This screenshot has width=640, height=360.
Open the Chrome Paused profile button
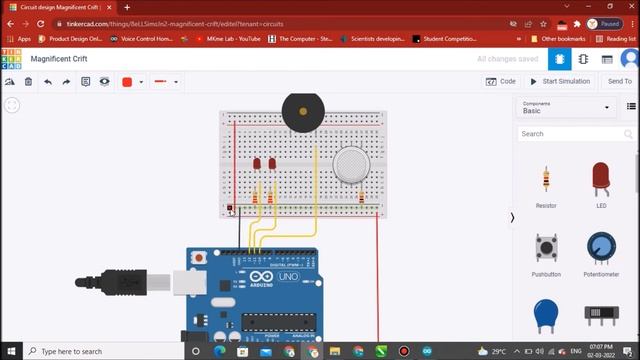tap(604, 24)
